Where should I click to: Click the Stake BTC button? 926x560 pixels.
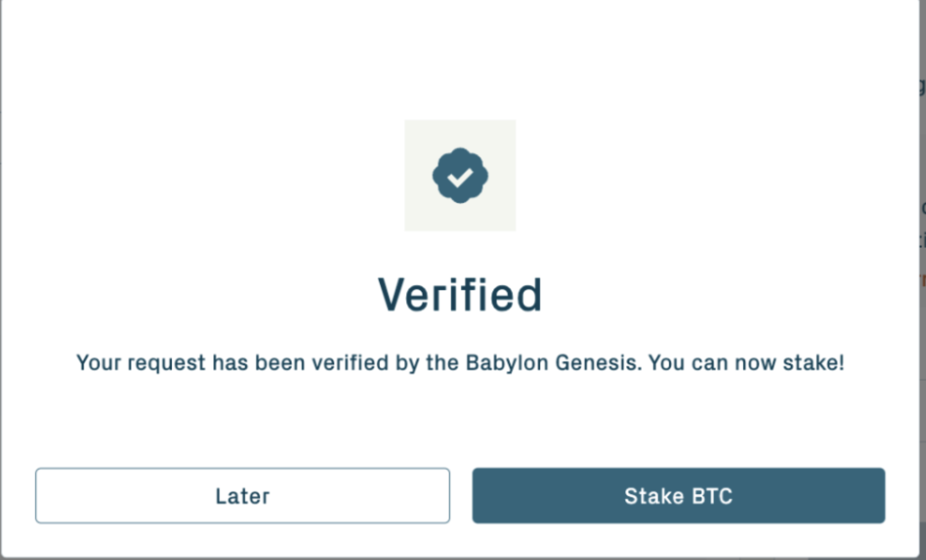coord(679,495)
